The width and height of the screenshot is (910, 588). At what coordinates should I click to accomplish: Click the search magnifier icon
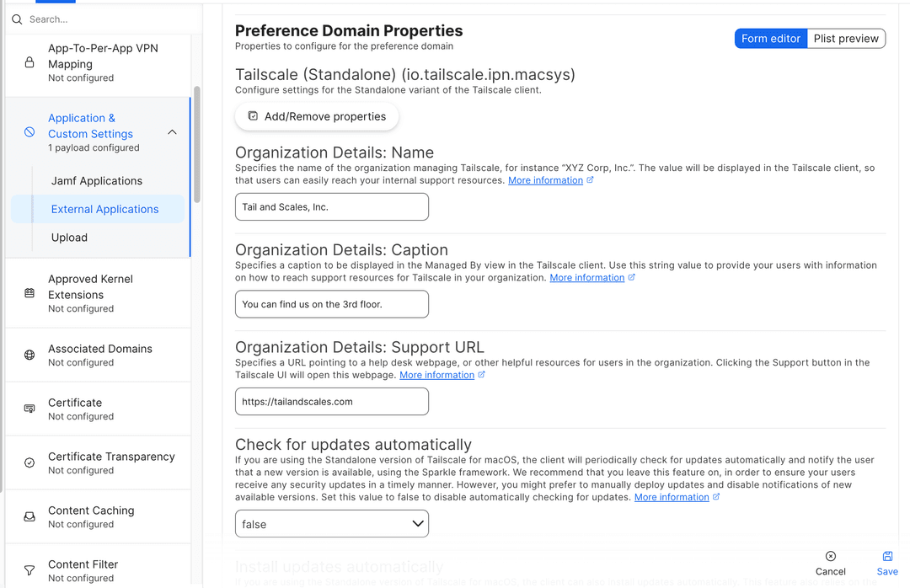17,19
